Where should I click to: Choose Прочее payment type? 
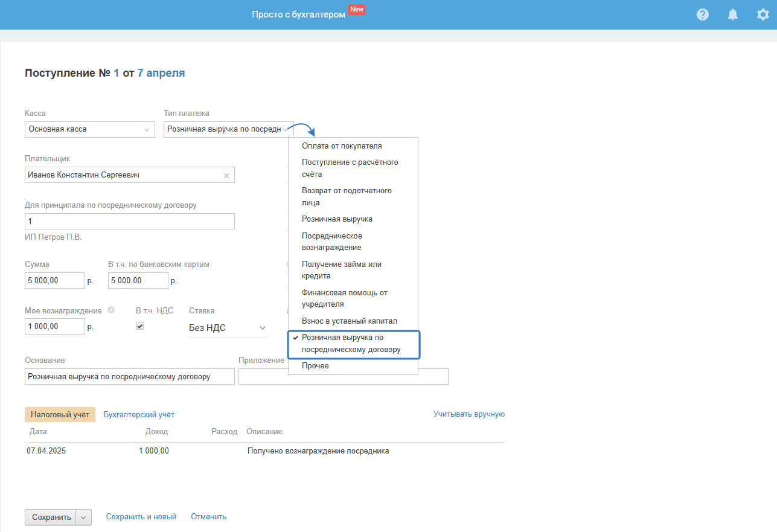[353, 366]
